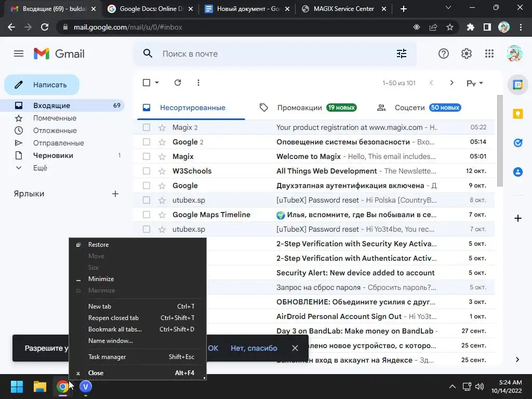
Task: Check the Hi Yo3t4be utubex.sp email checkbox
Action: tap(147, 229)
